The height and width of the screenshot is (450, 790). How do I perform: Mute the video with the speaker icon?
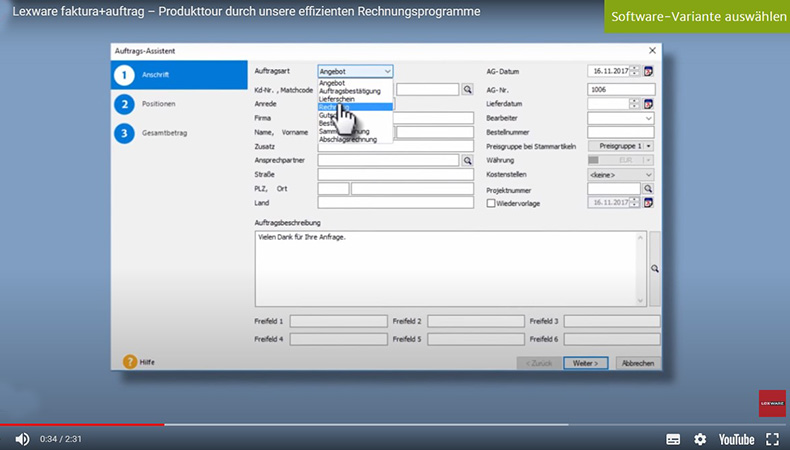[x=22, y=439]
